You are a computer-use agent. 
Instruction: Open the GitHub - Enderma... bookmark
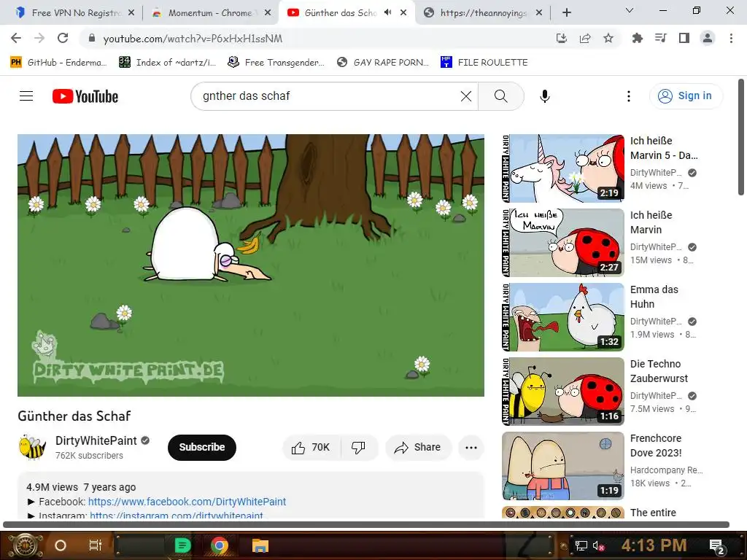coord(58,63)
